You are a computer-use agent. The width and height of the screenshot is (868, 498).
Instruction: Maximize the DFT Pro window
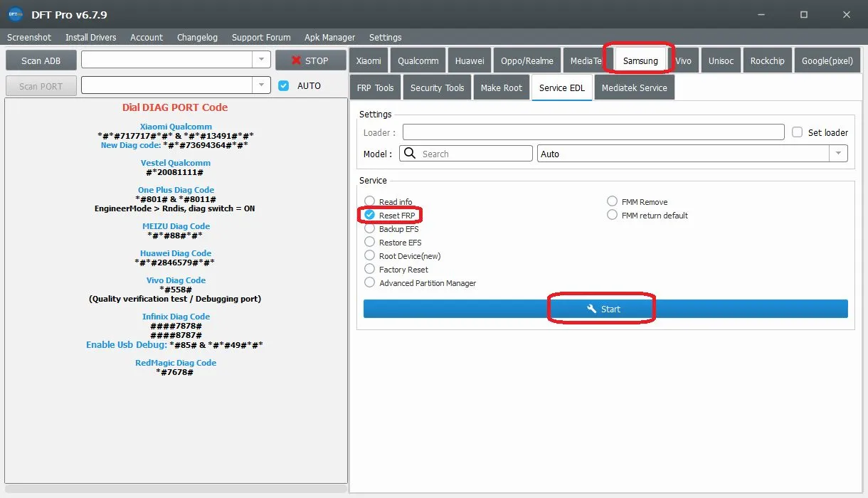pos(804,14)
